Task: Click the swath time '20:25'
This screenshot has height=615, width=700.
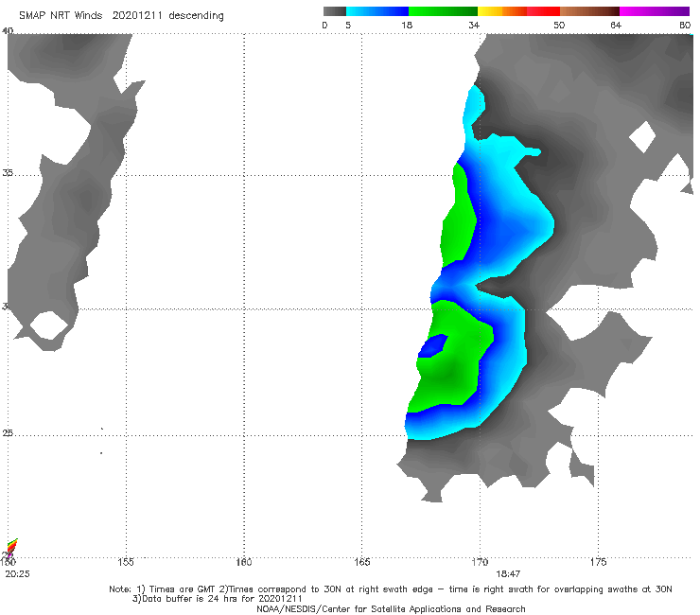Action: (17, 574)
